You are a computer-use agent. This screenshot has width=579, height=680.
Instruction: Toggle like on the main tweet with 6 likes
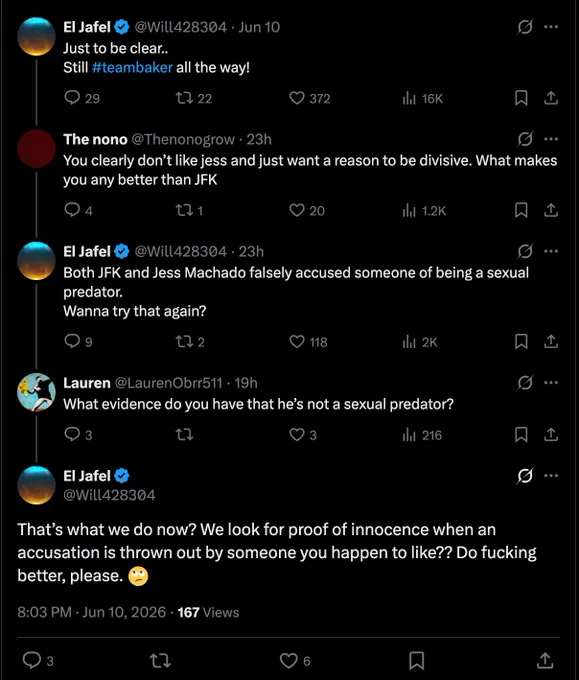point(295,660)
